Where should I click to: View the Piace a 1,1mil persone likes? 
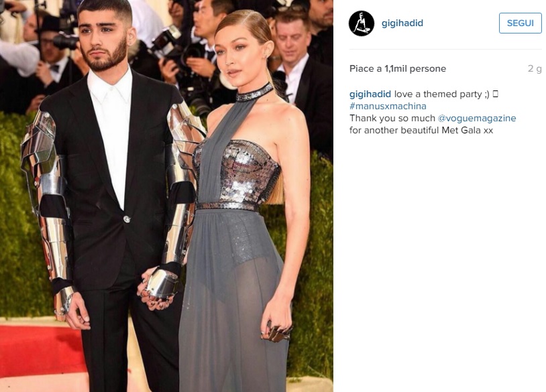click(398, 68)
